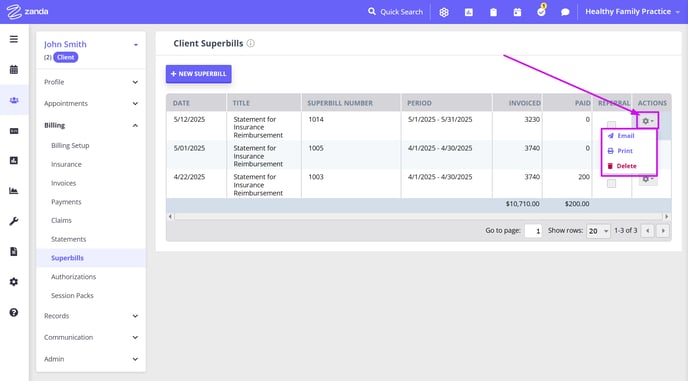Open Insurance in the sidebar
The image size is (688, 381).
[66, 164]
